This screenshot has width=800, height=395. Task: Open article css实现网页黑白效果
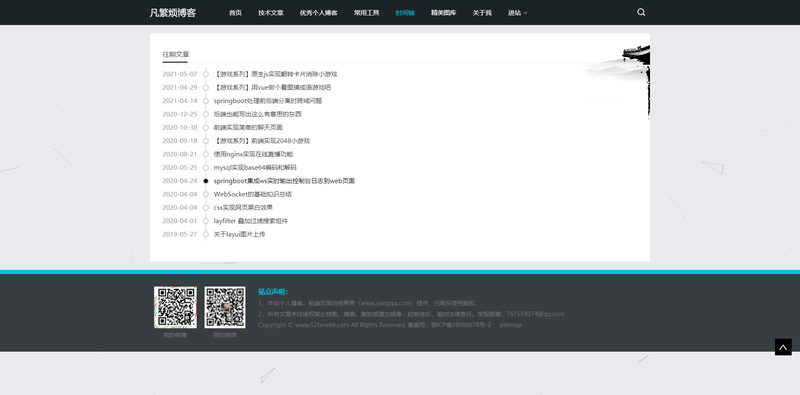point(243,207)
